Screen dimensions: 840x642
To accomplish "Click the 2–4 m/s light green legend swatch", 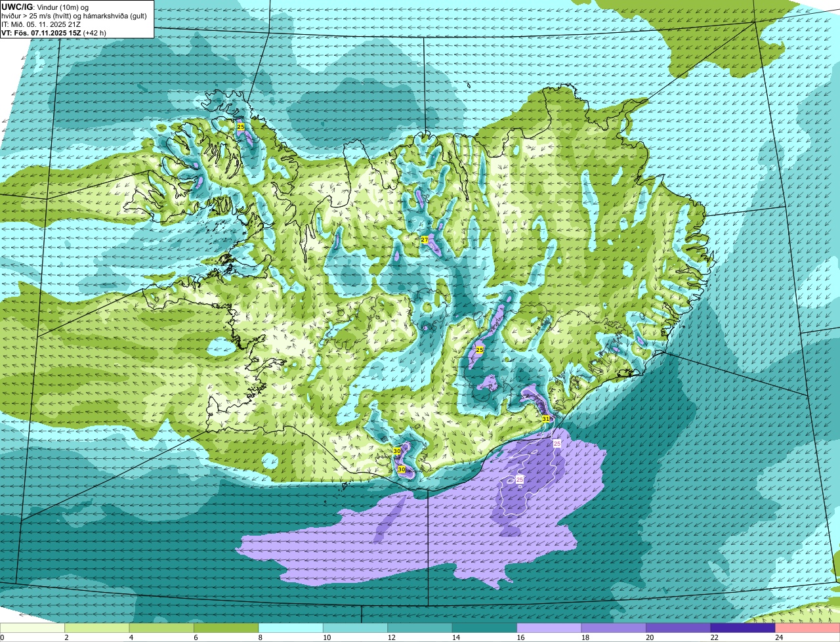I will 97,628.
